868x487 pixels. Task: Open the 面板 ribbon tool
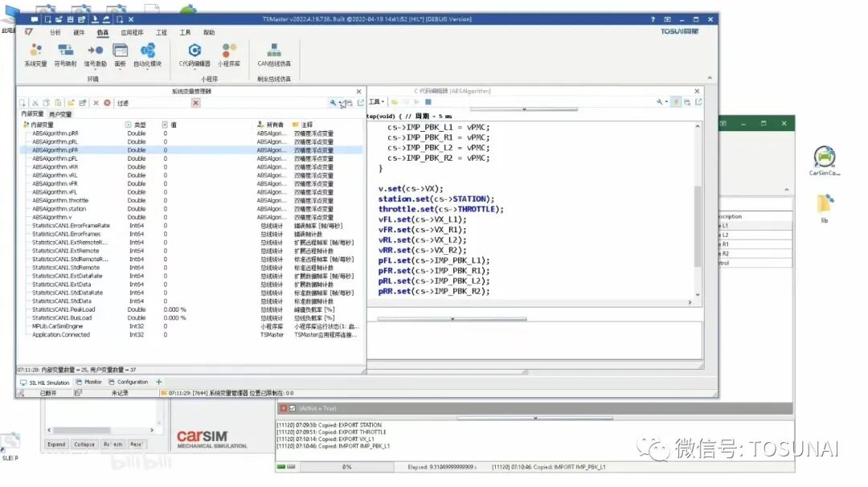(120, 55)
